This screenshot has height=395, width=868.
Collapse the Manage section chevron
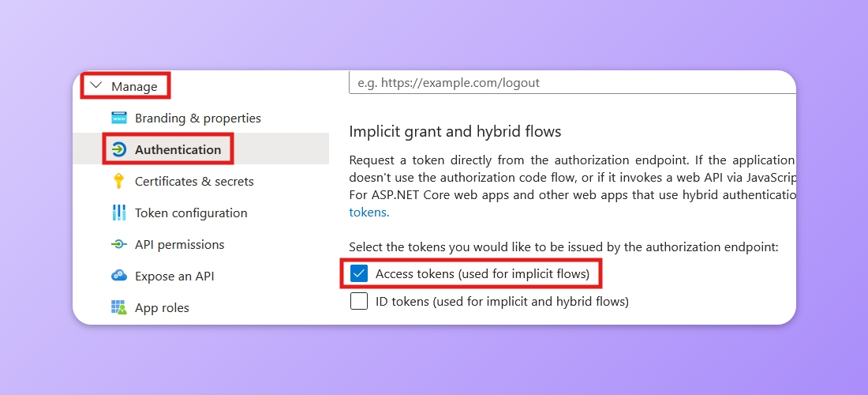96,86
